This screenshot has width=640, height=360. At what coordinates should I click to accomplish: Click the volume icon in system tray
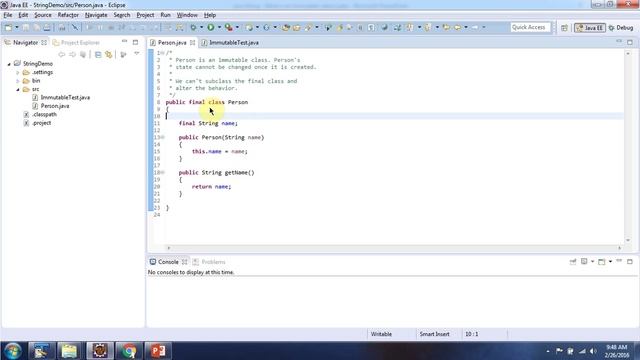(593, 351)
